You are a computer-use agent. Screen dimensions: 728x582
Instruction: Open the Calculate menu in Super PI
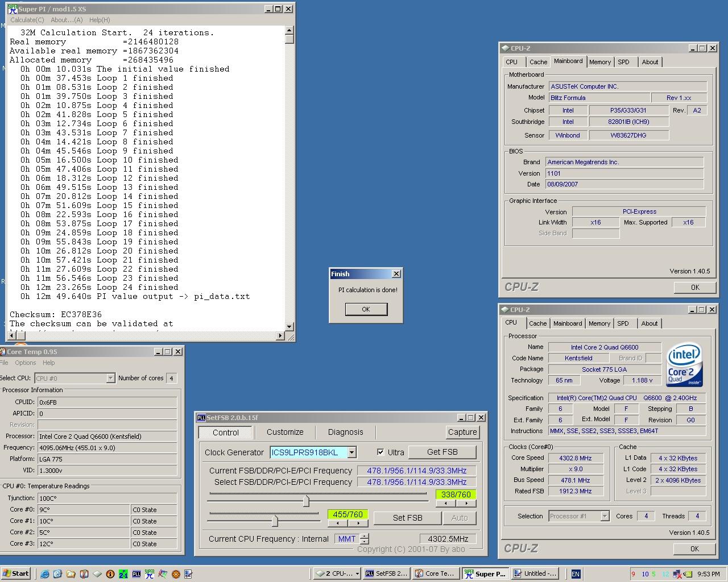tap(27, 20)
